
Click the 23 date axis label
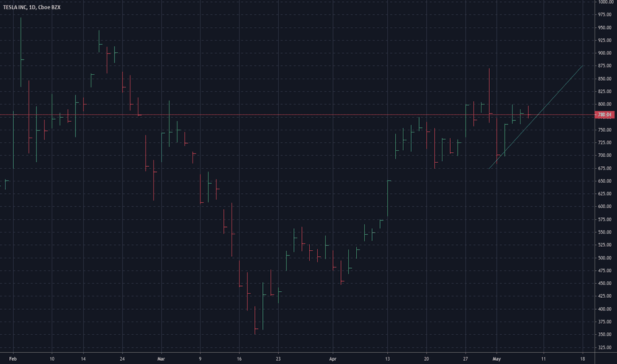(278, 359)
